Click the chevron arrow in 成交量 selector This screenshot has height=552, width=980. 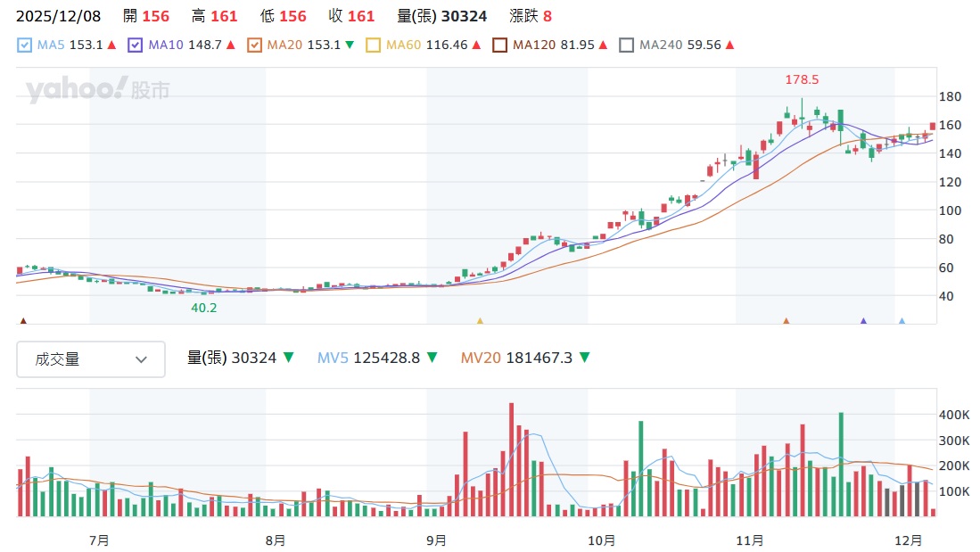click(141, 359)
